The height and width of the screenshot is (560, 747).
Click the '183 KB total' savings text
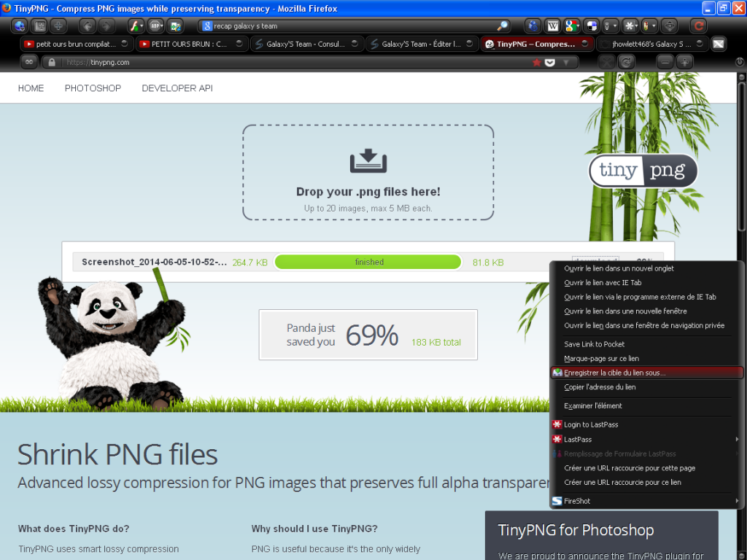(x=436, y=342)
